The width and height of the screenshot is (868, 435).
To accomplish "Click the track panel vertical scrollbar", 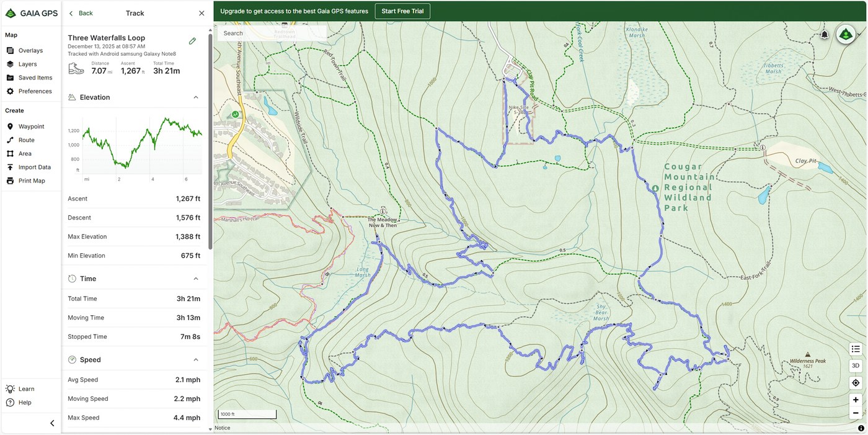I will pos(210,143).
